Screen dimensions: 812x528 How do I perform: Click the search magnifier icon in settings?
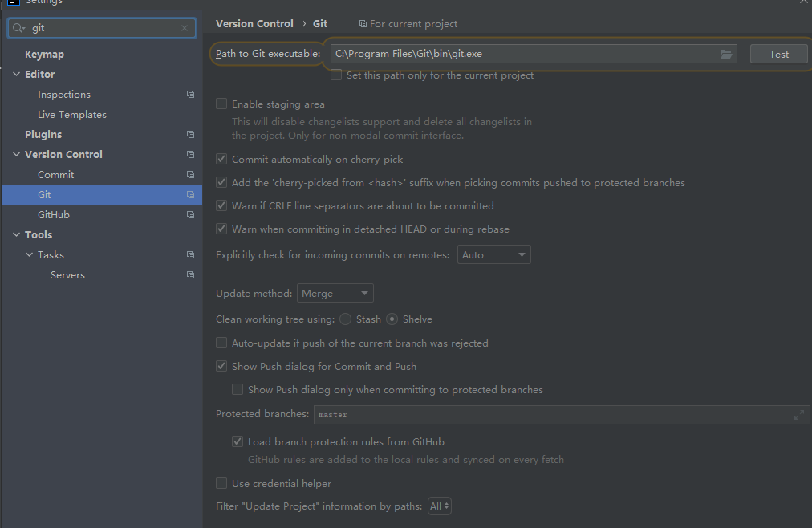[18, 28]
